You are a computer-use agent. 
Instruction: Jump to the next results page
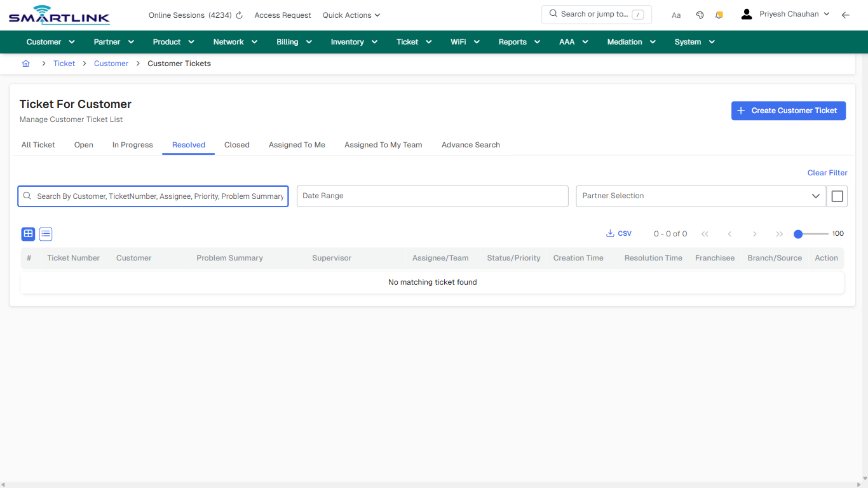[x=754, y=234]
